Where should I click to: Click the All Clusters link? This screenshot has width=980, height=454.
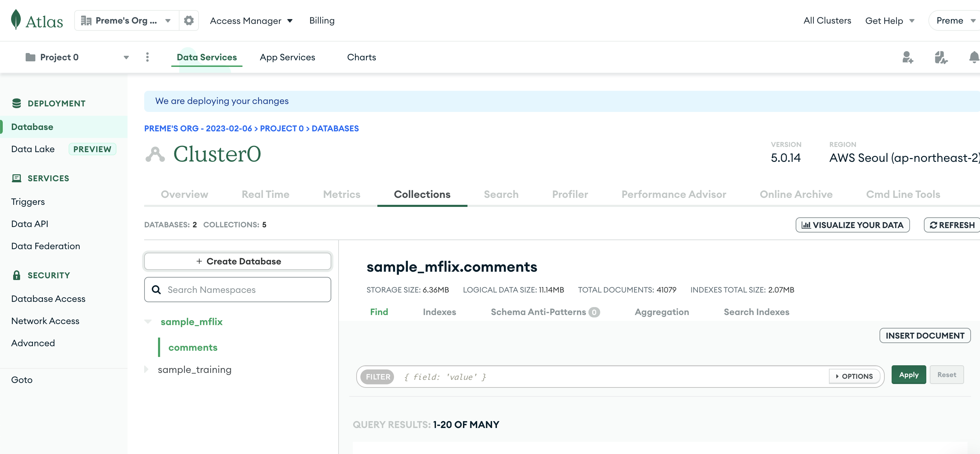[x=827, y=20]
